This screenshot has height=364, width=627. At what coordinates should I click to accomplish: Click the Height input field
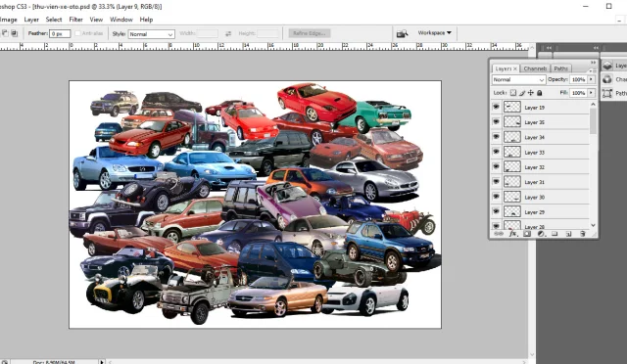click(267, 33)
